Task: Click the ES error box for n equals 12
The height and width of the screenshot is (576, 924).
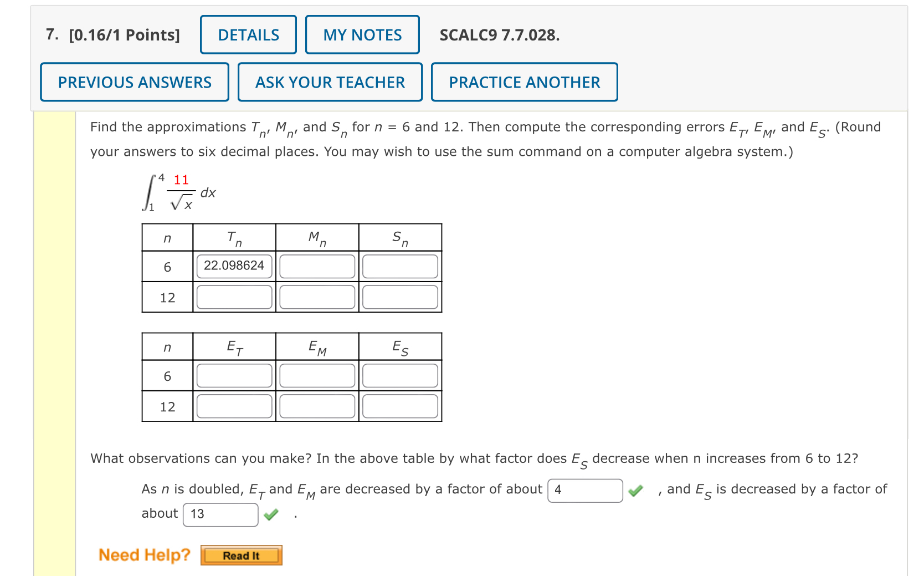Action: 399,407
